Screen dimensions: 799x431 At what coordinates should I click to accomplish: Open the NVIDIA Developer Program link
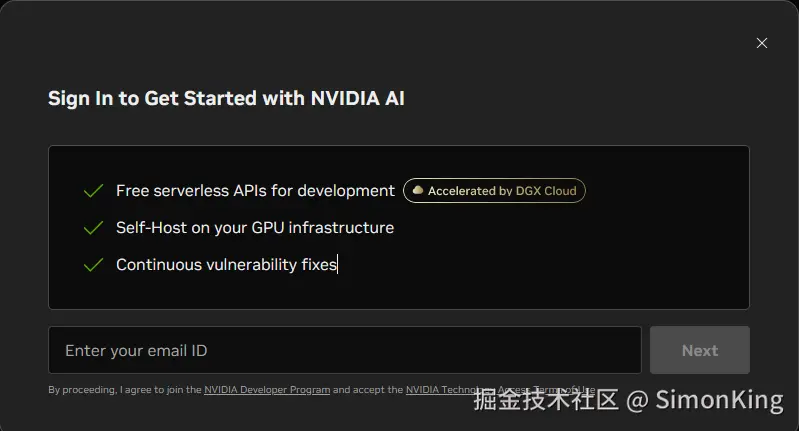click(267, 390)
